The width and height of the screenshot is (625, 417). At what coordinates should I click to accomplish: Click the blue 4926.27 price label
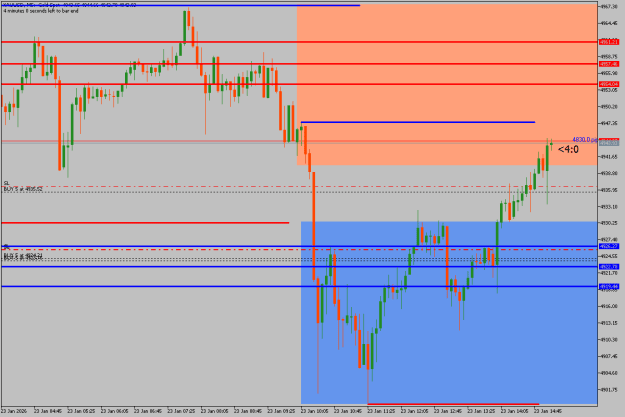click(x=609, y=246)
